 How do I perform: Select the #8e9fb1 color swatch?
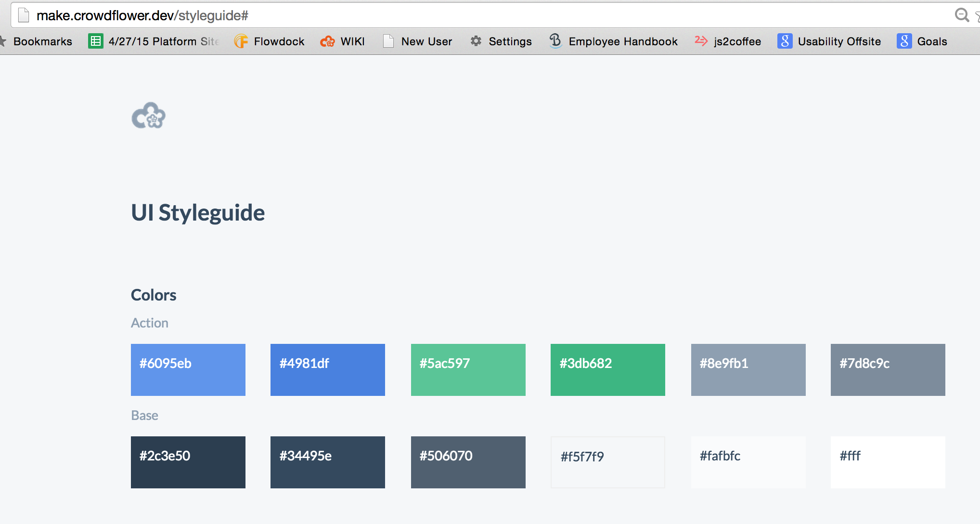748,370
